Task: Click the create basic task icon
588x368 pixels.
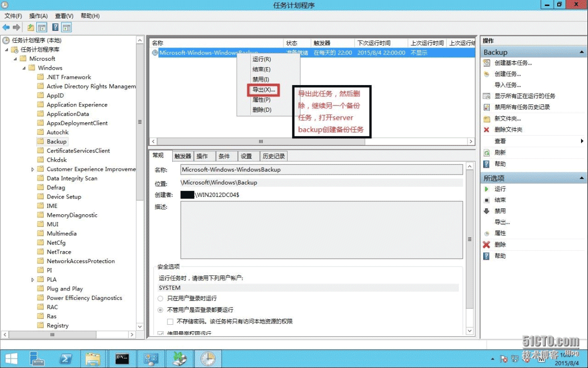Action: (x=486, y=63)
